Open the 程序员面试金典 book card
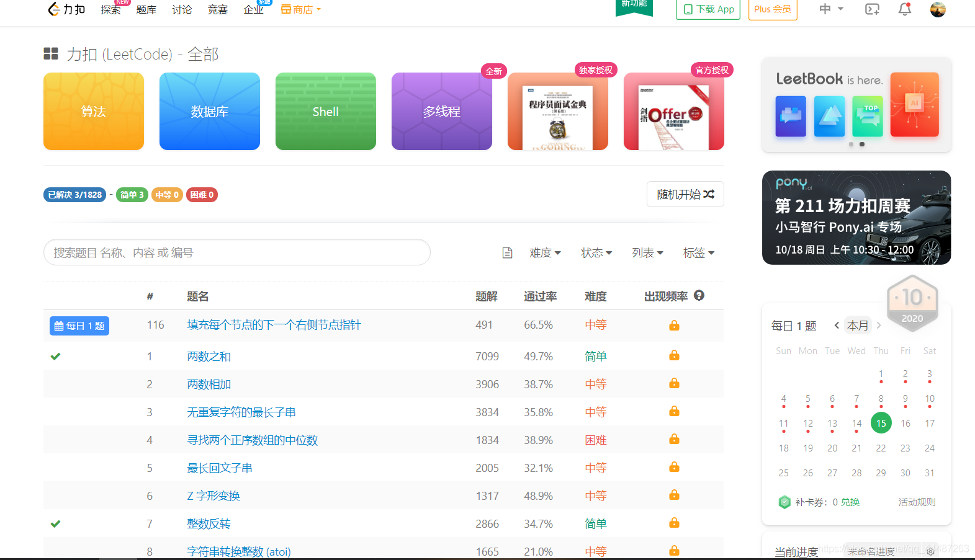 tap(558, 112)
